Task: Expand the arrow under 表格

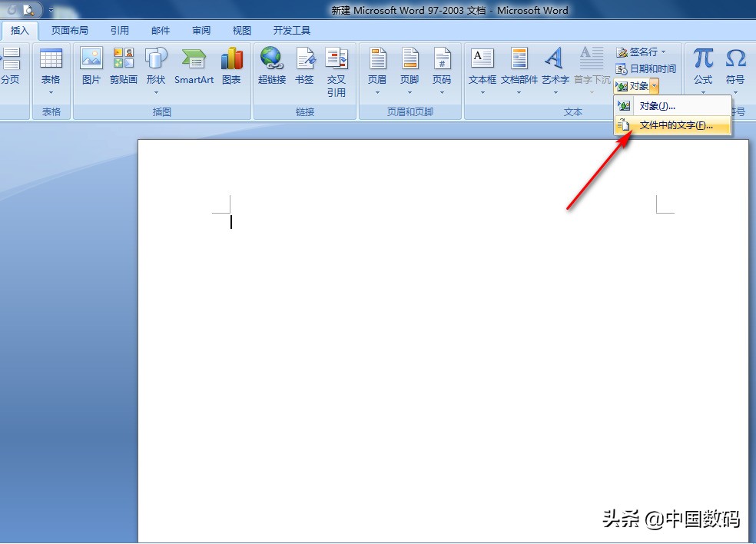Action: click(51, 93)
